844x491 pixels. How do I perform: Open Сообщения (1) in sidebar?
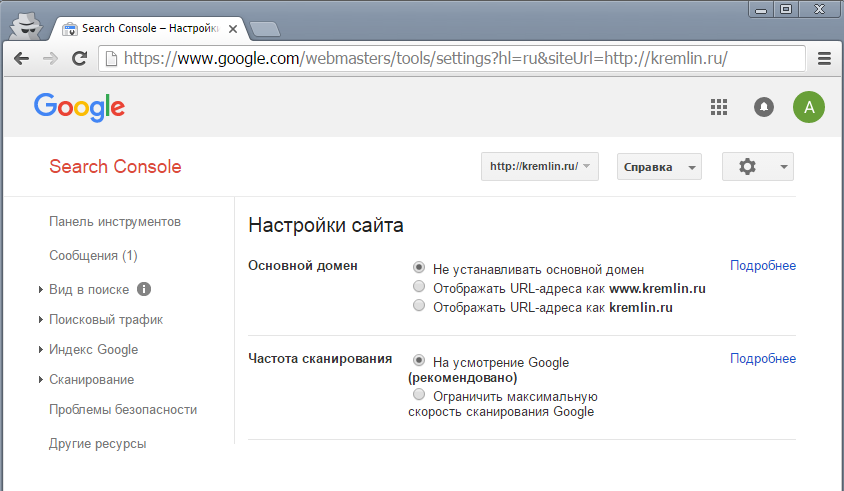click(x=93, y=256)
